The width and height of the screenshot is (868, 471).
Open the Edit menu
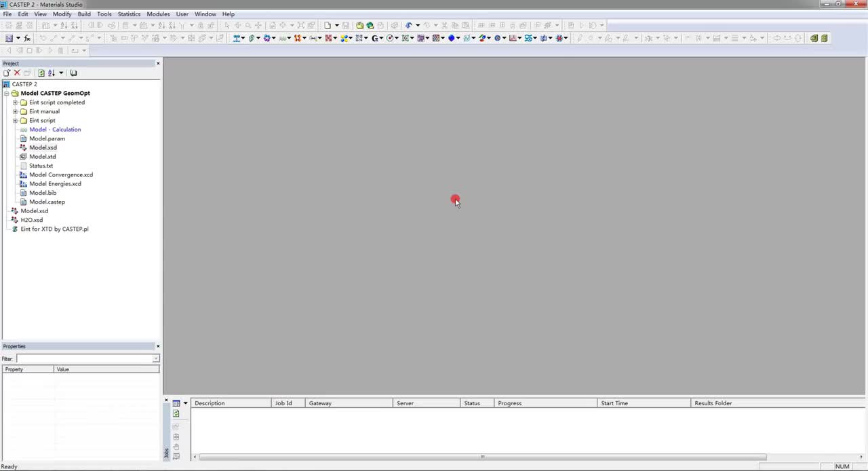coord(23,14)
